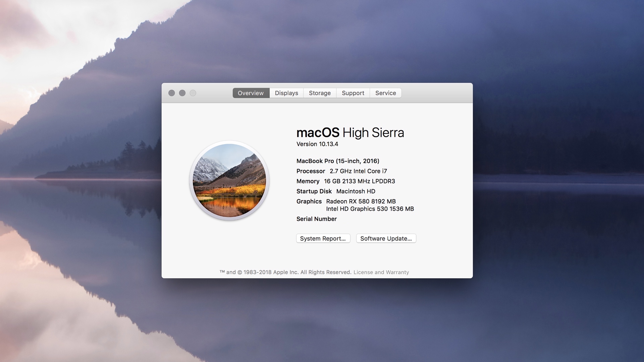Click the red close button

172,93
